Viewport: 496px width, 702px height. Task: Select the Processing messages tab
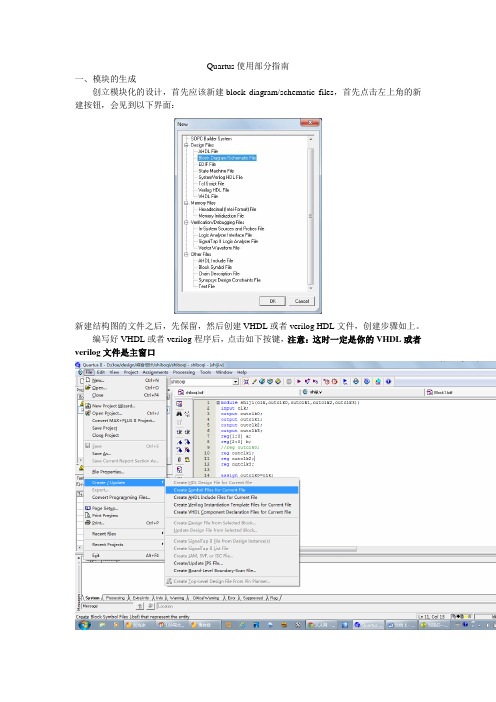115,598
